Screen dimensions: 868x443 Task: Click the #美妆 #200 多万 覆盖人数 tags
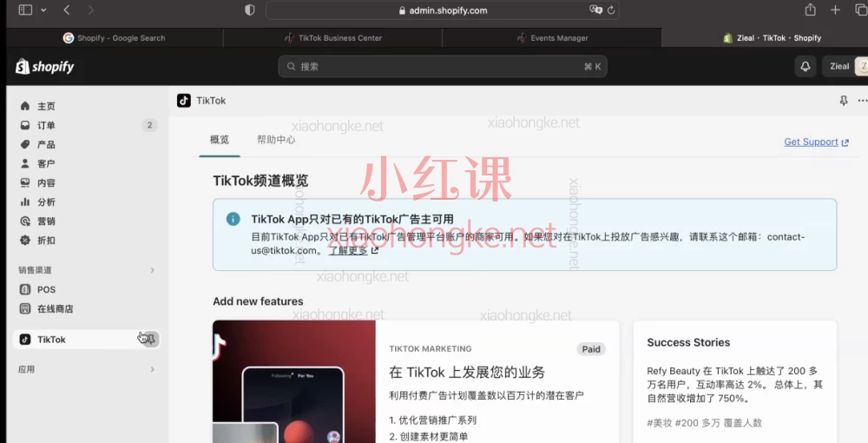tap(705, 423)
